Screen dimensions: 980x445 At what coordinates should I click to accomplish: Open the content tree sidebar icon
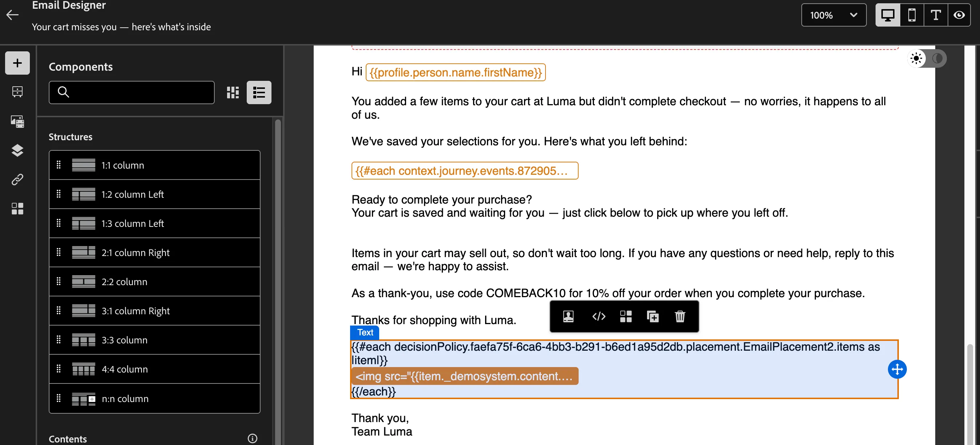[17, 92]
